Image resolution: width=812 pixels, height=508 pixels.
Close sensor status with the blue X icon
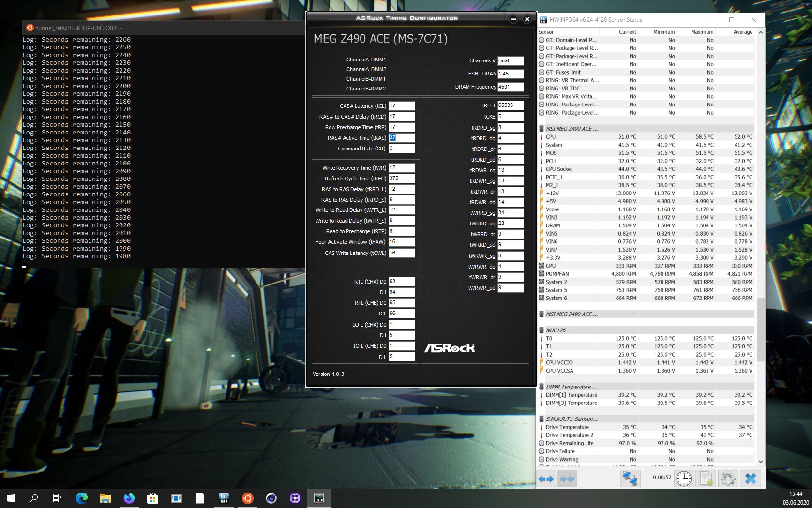(751, 478)
